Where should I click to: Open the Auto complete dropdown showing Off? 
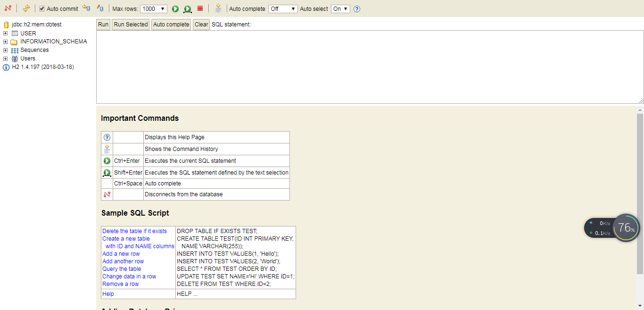click(283, 9)
